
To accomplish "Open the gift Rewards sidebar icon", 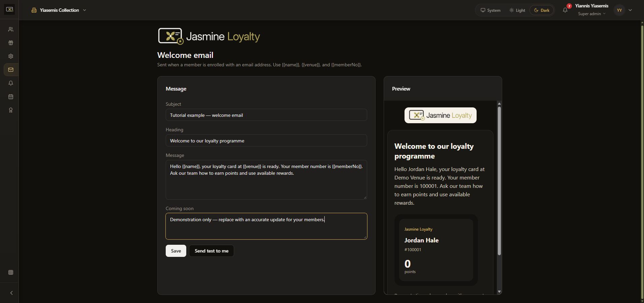I will pyautogui.click(x=11, y=43).
